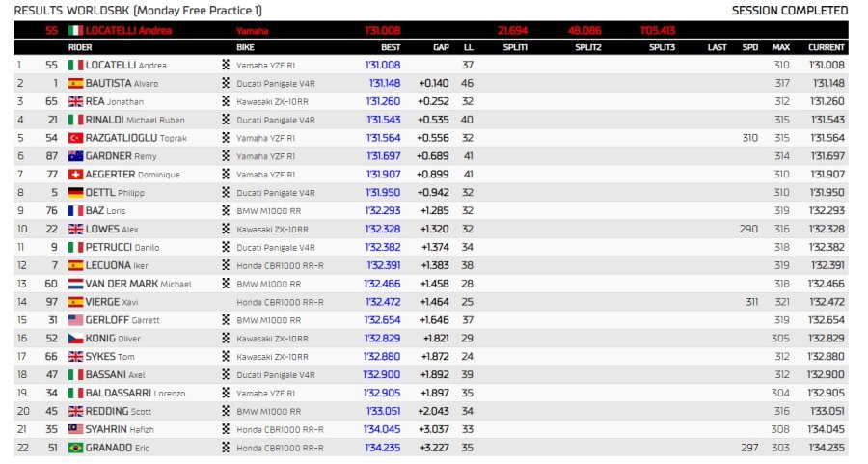Click the US flag next to GERLOFF Garrett
The height and width of the screenshot is (464, 868).
(x=75, y=320)
